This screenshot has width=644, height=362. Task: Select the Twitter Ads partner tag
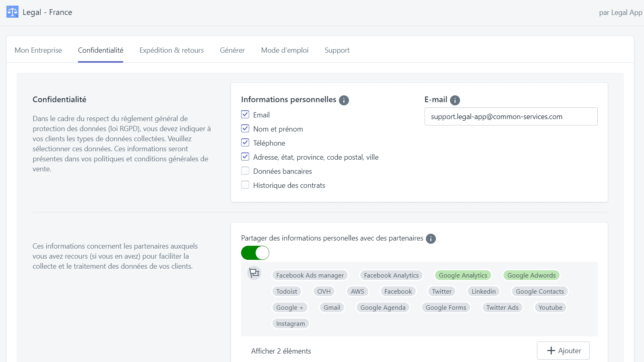pos(502,308)
